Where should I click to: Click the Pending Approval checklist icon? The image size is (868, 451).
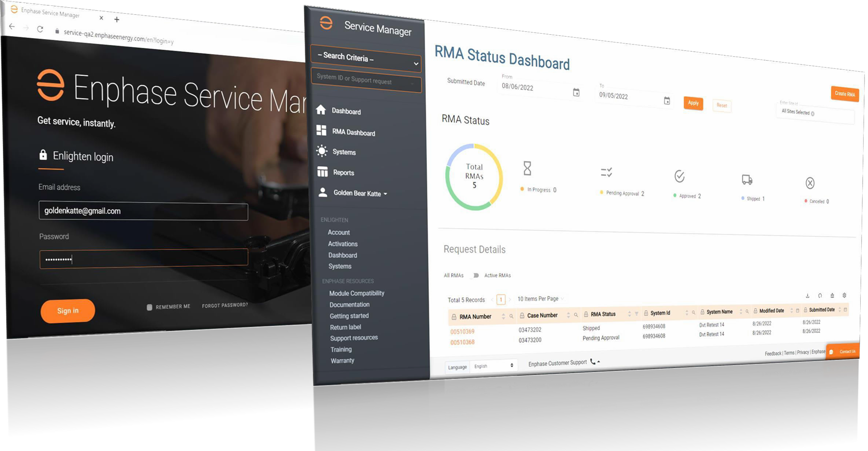(606, 172)
